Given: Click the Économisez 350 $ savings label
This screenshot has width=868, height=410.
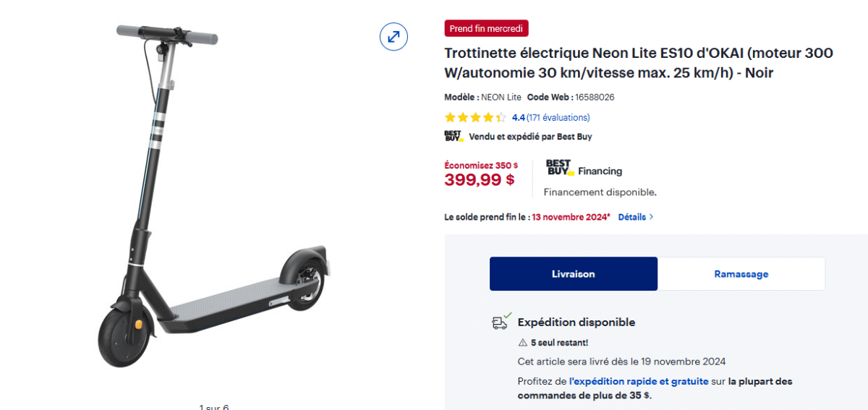Looking at the screenshot, I should click(480, 165).
